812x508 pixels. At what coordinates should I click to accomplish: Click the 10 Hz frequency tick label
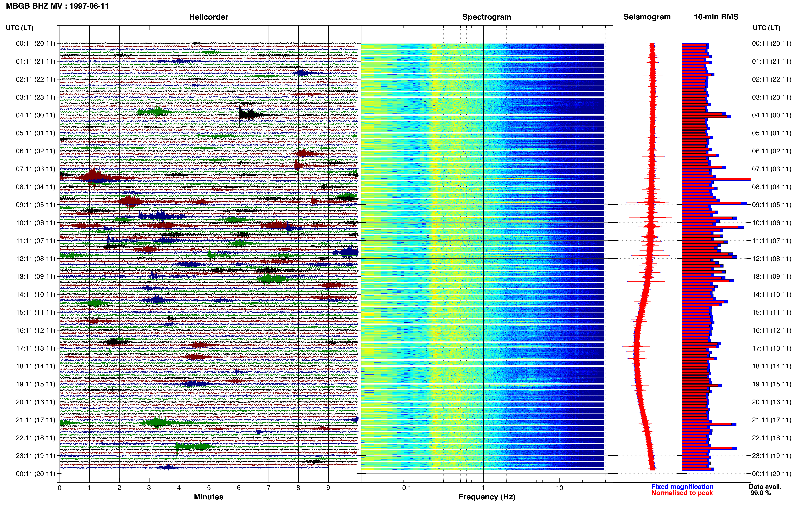point(559,488)
